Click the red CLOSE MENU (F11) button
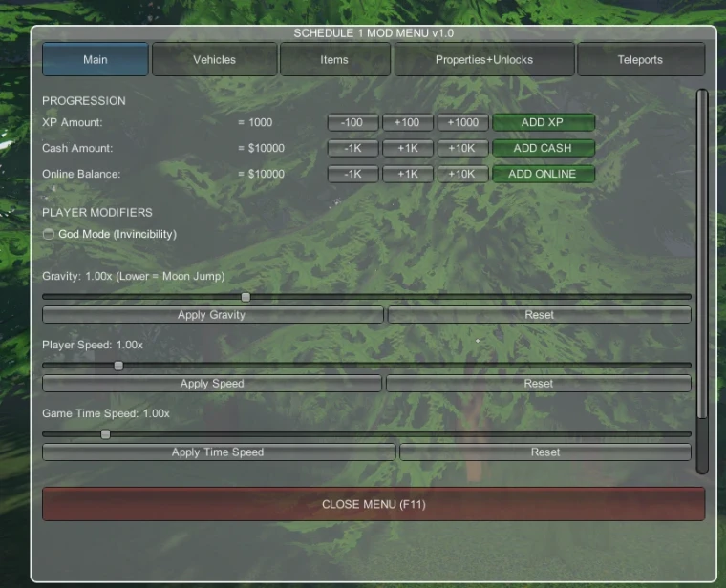 coord(374,504)
